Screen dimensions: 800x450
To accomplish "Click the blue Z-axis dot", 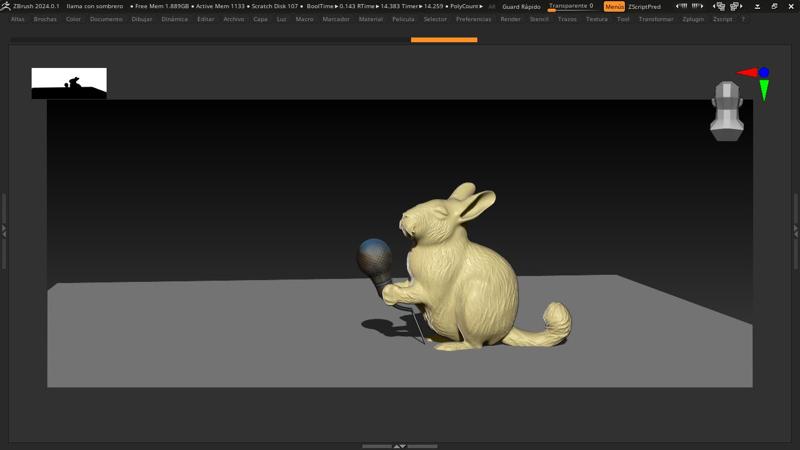I will coord(764,72).
